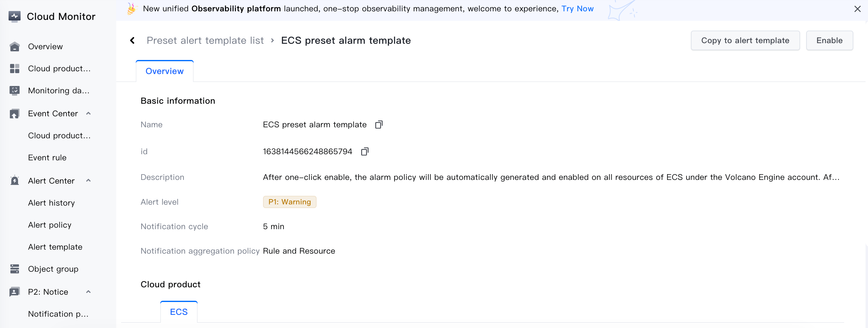868x328 pixels.
Task: Open Alert history in sidebar
Action: [51, 203]
